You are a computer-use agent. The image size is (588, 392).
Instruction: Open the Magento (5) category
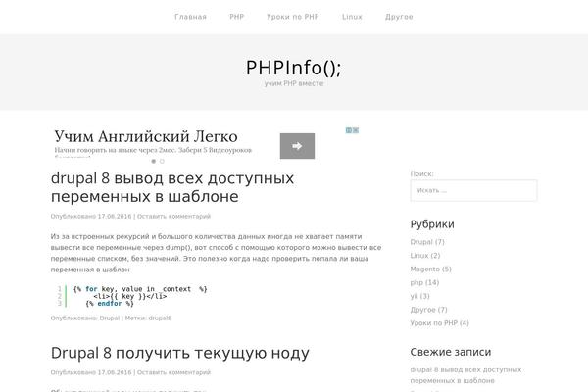click(430, 269)
